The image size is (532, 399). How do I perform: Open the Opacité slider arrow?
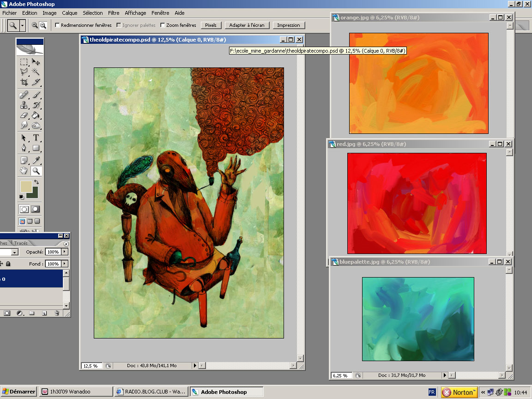[65, 252]
